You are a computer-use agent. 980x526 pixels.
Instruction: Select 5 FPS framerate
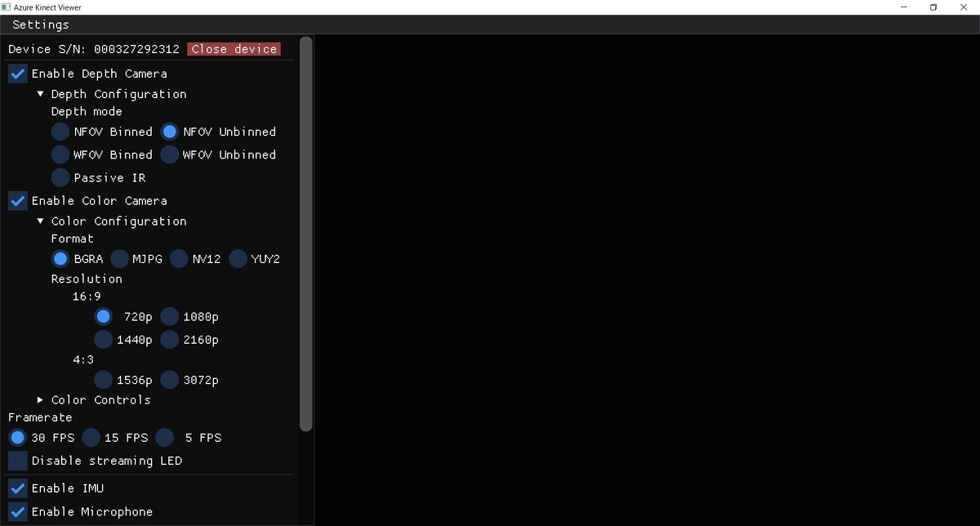(x=164, y=437)
